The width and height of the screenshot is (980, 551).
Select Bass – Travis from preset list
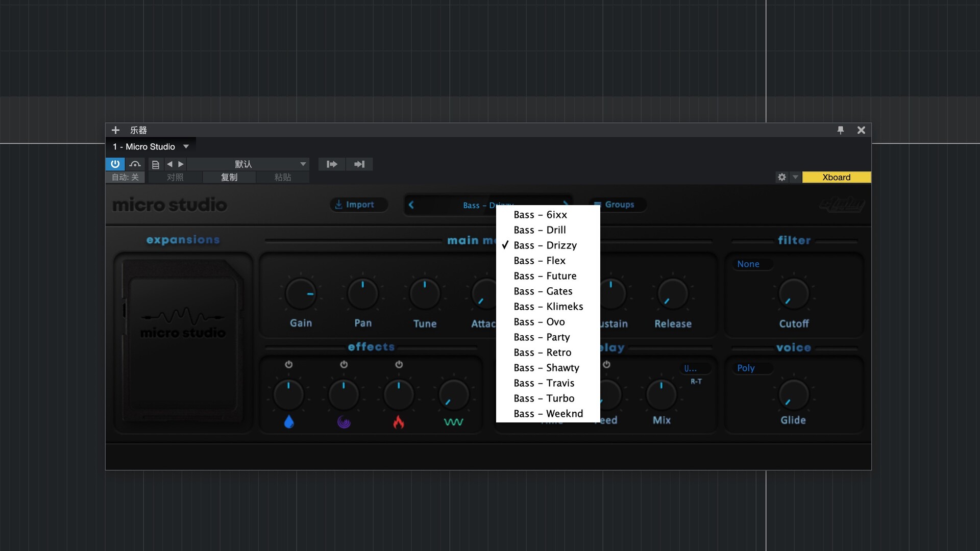point(544,383)
